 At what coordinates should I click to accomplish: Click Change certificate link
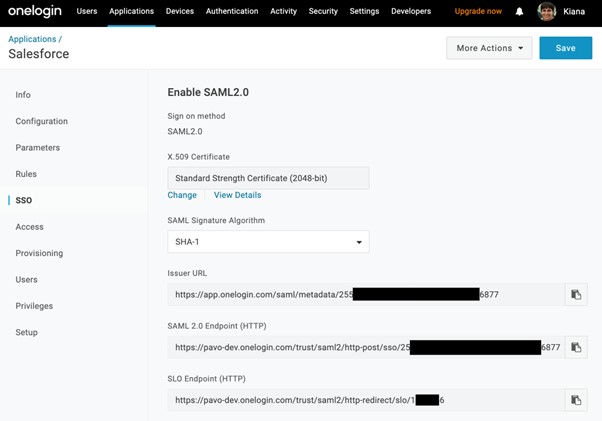182,195
